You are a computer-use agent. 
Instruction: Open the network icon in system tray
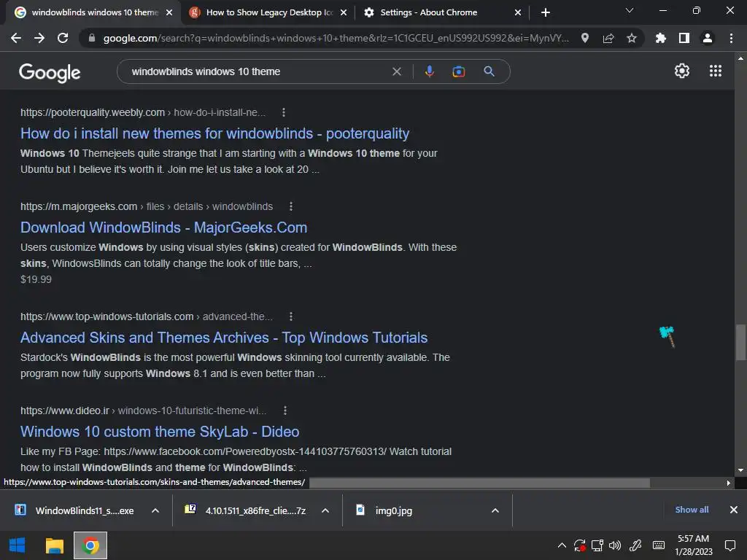point(597,545)
